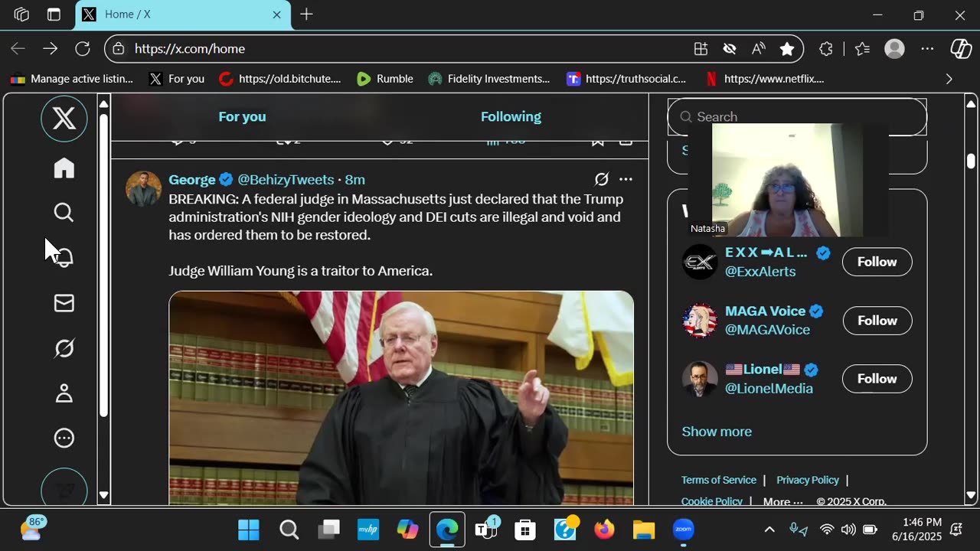Viewport: 980px width, 551px height.
Task: Open the weather widget showing 86°
Action: pos(34,528)
